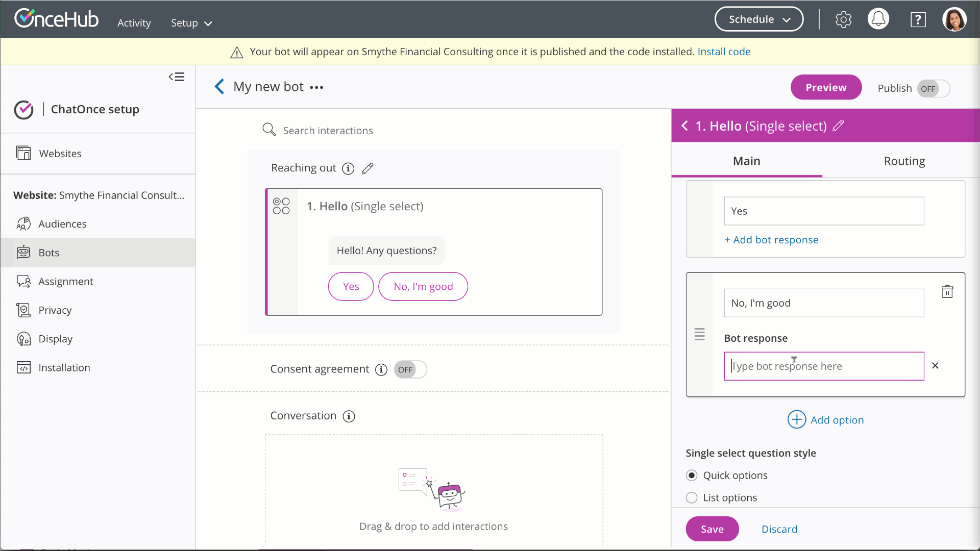Open Audiences in the sidebar
980x551 pixels.
pyautogui.click(x=62, y=224)
